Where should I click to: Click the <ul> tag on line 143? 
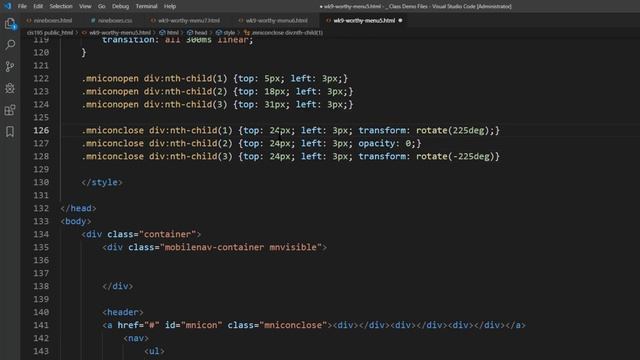tap(154, 351)
